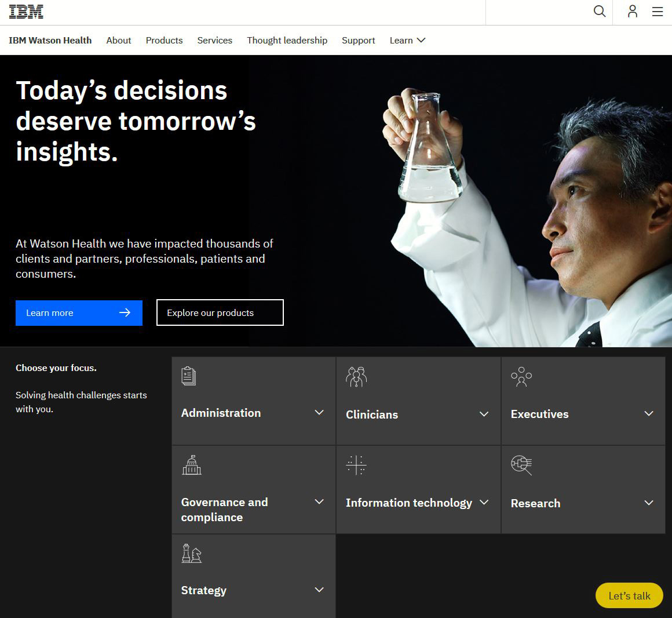Go to IBM Watson Health home
This screenshot has height=618, width=672.
[x=50, y=41]
